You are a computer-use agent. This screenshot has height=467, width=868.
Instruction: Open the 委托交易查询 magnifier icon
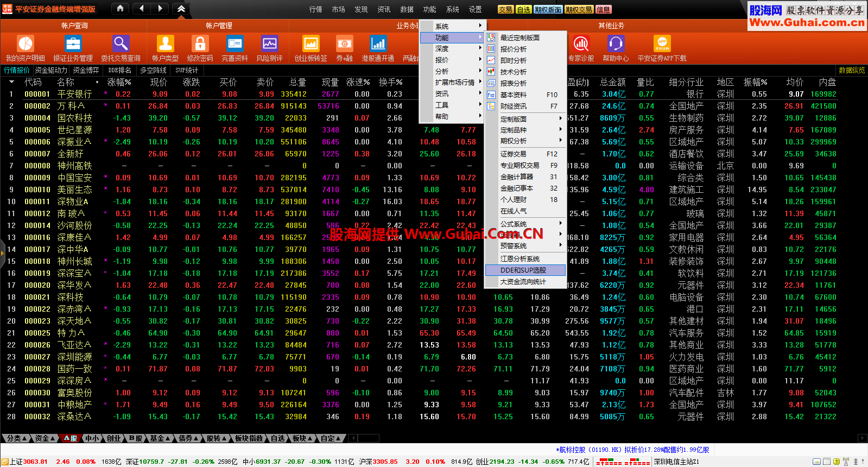tap(121, 43)
